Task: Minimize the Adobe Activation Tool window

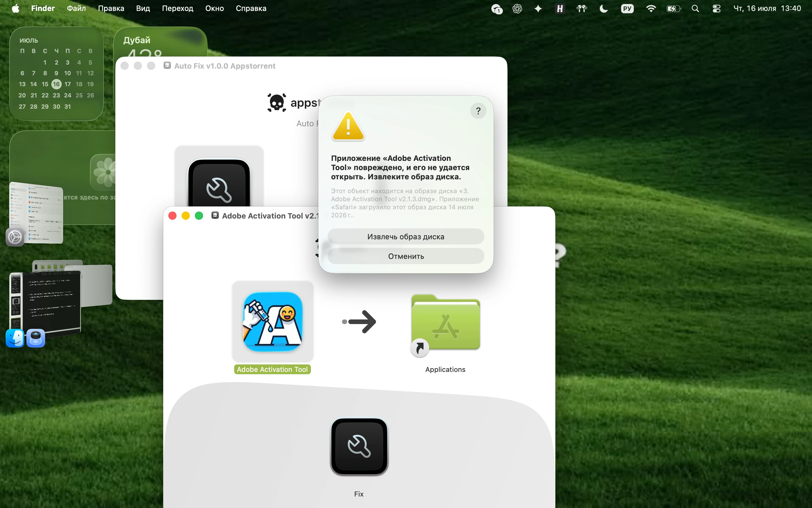Action: (x=185, y=216)
